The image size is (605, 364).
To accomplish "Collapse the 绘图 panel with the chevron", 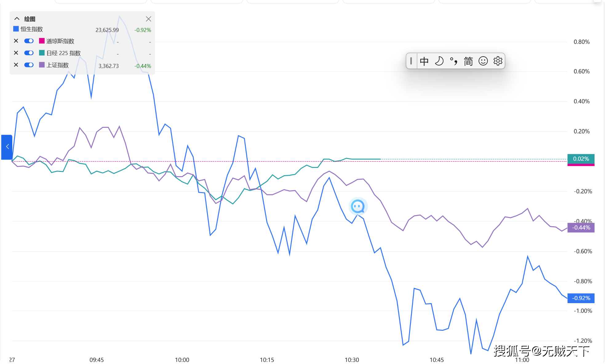I will [17, 19].
